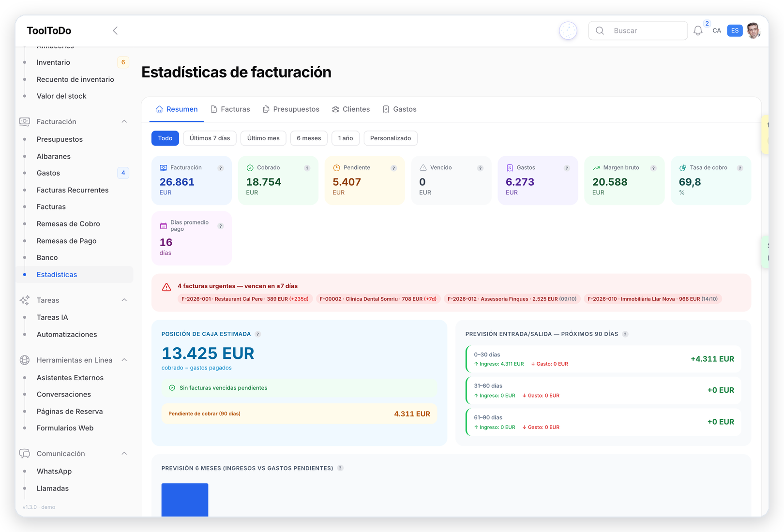The height and width of the screenshot is (532, 784).
Task: Select the Últimos 7 días filter
Action: click(210, 138)
